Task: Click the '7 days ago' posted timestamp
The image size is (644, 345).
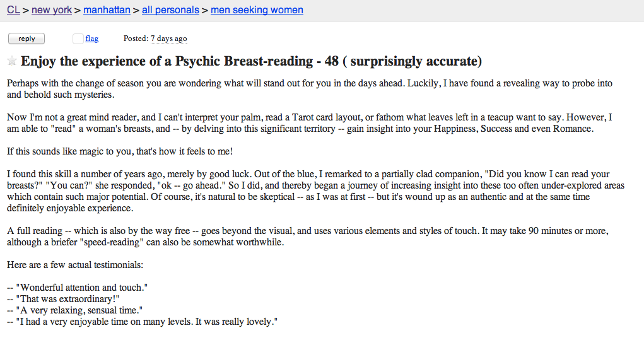Action: (x=169, y=38)
